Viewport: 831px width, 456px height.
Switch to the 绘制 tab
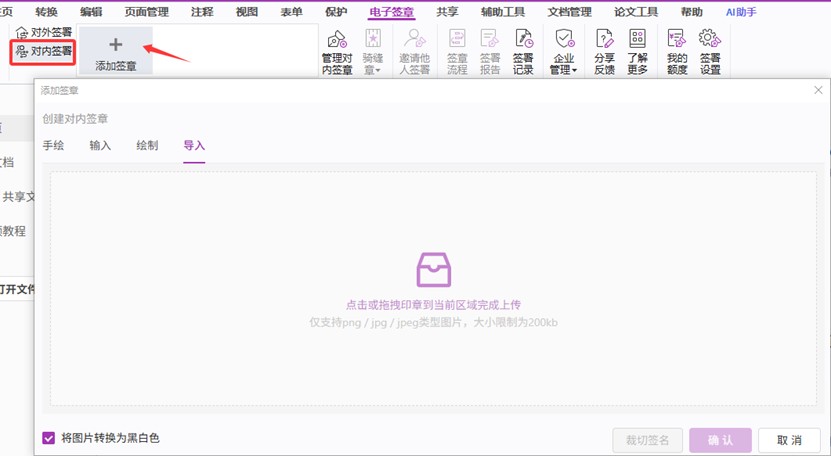[x=147, y=146]
